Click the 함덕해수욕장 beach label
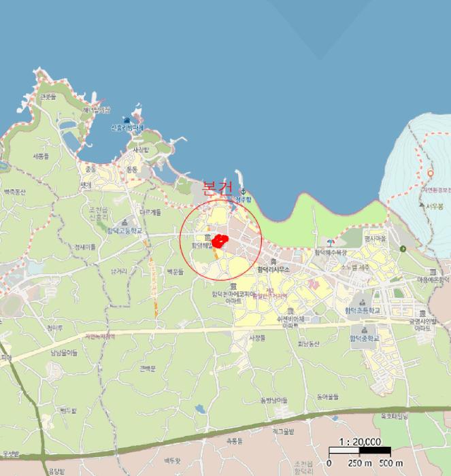 331,252
